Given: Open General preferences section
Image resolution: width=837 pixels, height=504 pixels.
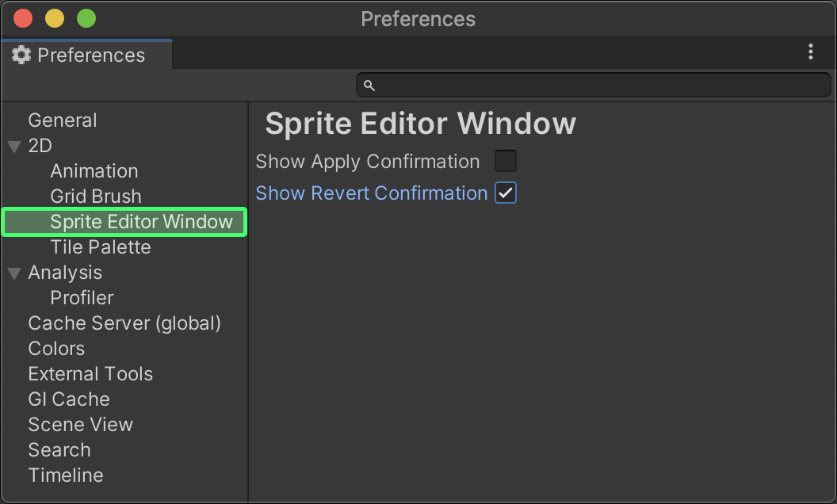Looking at the screenshot, I should pos(63,120).
